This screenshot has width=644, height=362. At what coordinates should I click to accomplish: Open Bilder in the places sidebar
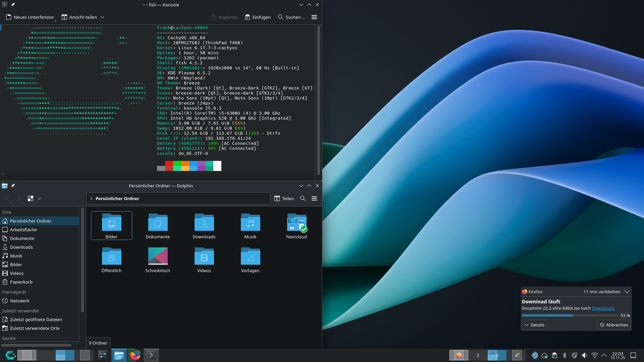click(40, 264)
